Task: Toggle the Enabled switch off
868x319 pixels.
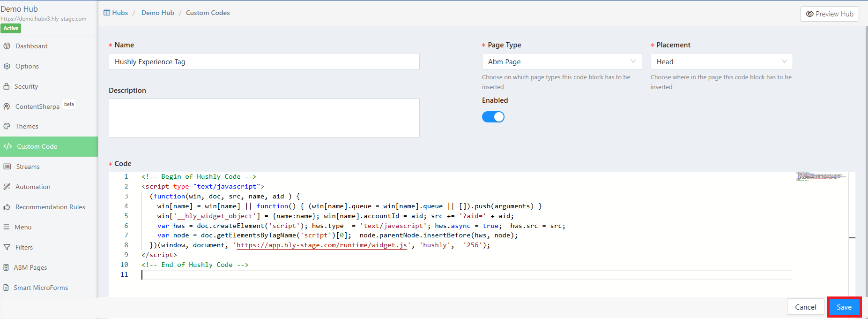Action: 493,117
